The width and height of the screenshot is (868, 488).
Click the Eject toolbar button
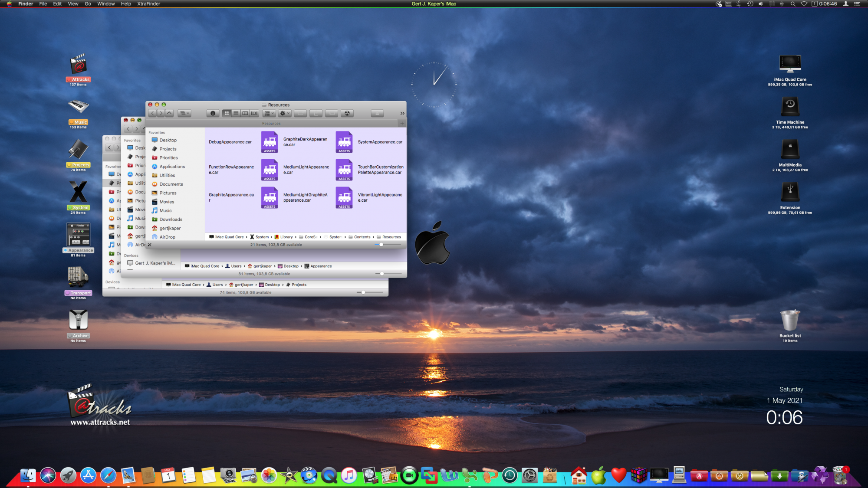[377, 113]
